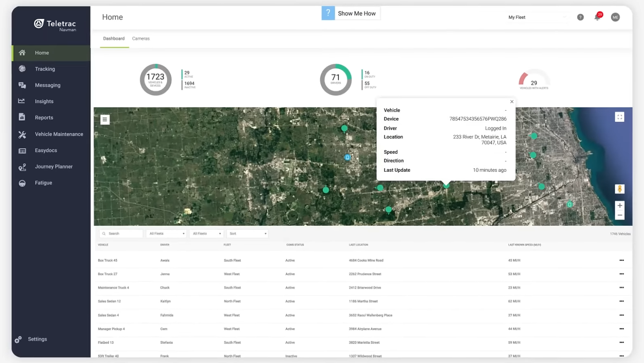This screenshot has height=363, width=644.
Task: Open the My Fleet selector
Action: click(x=537, y=17)
